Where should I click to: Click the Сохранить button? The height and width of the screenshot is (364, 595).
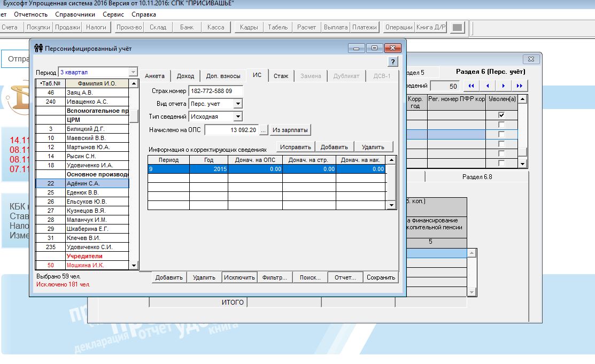(x=381, y=277)
